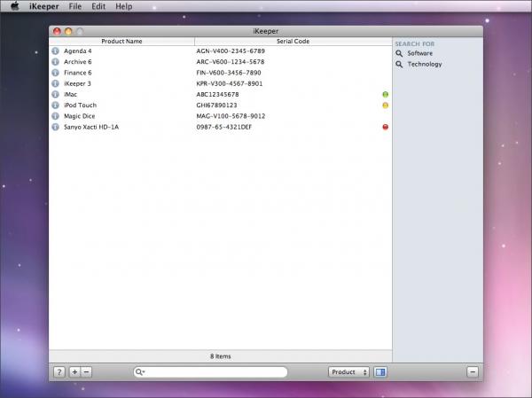Open info icon for Magic Dice
This screenshot has width=532, height=398.
[x=55, y=116]
